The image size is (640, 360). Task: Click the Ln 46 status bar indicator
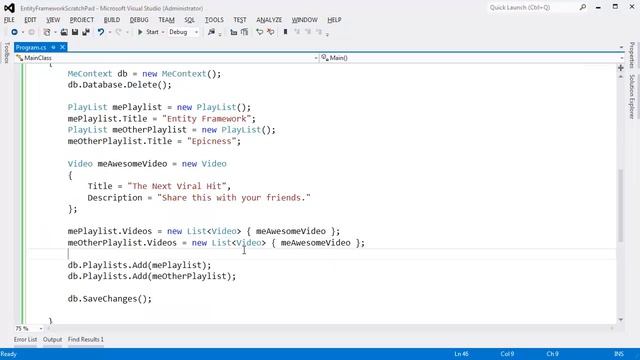click(462, 354)
